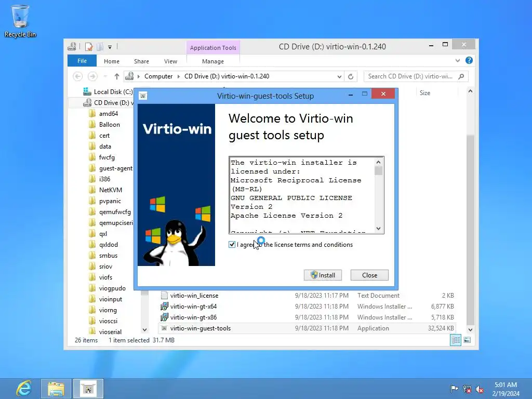This screenshot has height=399, width=532.
Task: Open File Explorer from the taskbar
Action: point(56,389)
